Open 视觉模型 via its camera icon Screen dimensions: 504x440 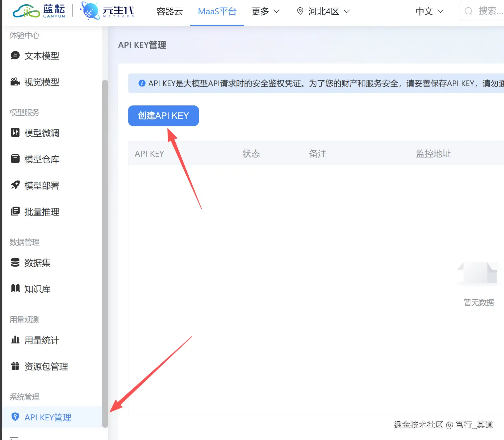[15, 82]
